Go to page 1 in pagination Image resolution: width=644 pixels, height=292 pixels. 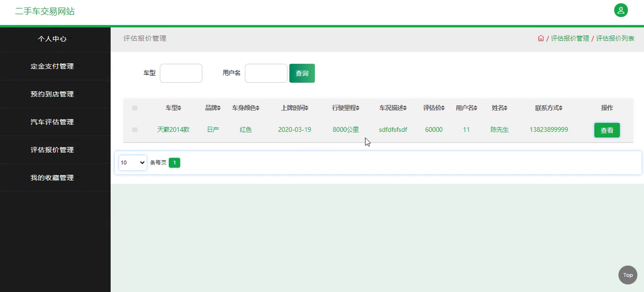coord(174,163)
